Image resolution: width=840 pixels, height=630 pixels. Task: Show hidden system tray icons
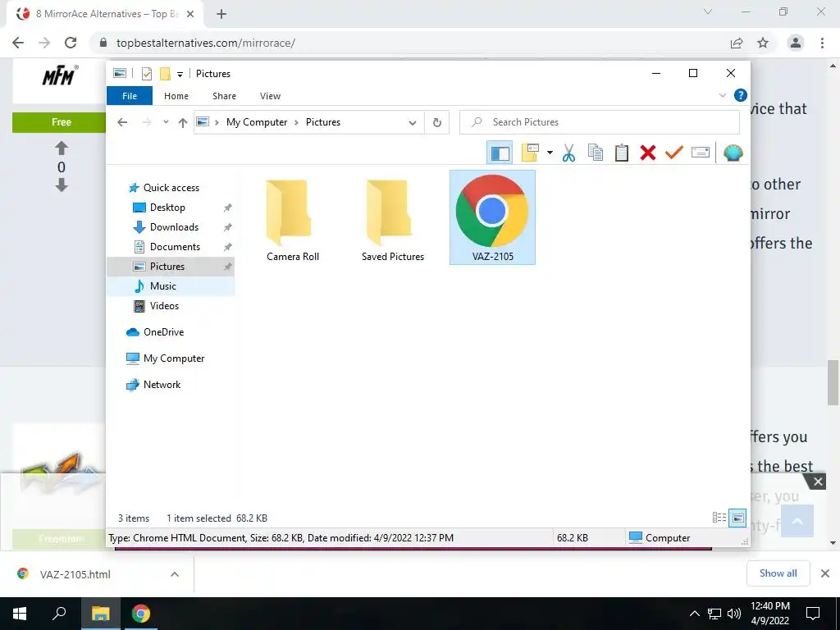694,614
